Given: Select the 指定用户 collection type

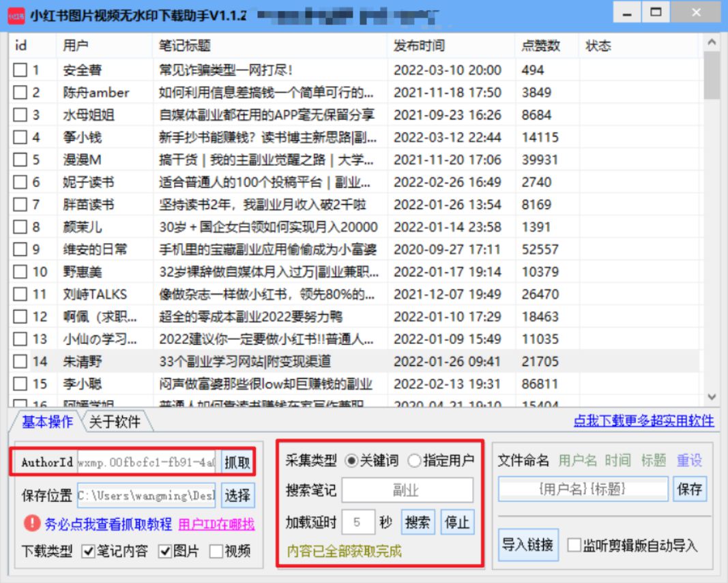Looking at the screenshot, I should pos(413,460).
